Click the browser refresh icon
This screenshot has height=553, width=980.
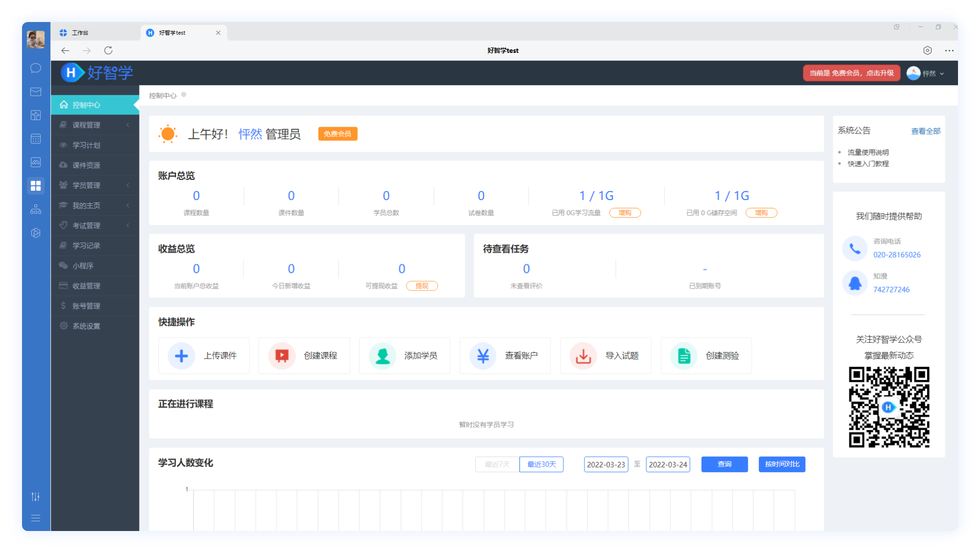(109, 50)
